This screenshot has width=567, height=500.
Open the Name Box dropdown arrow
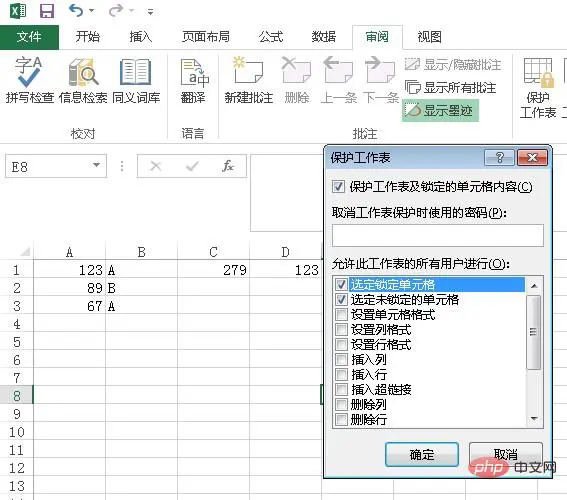point(96,165)
